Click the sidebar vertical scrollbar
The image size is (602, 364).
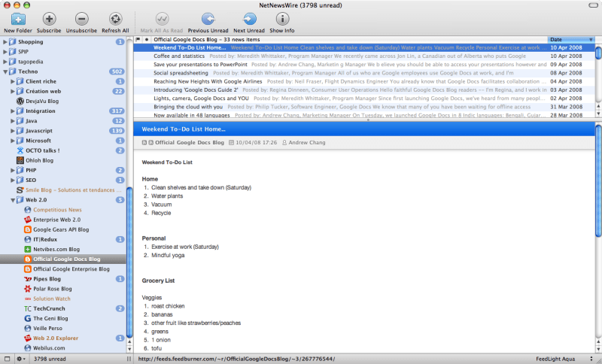tap(129, 261)
